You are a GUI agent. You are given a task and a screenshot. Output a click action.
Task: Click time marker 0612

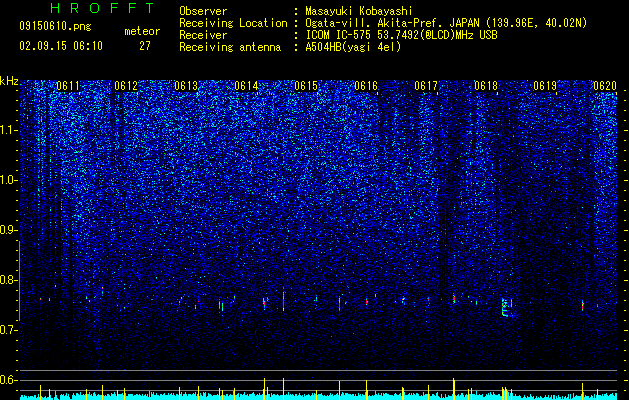(126, 86)
